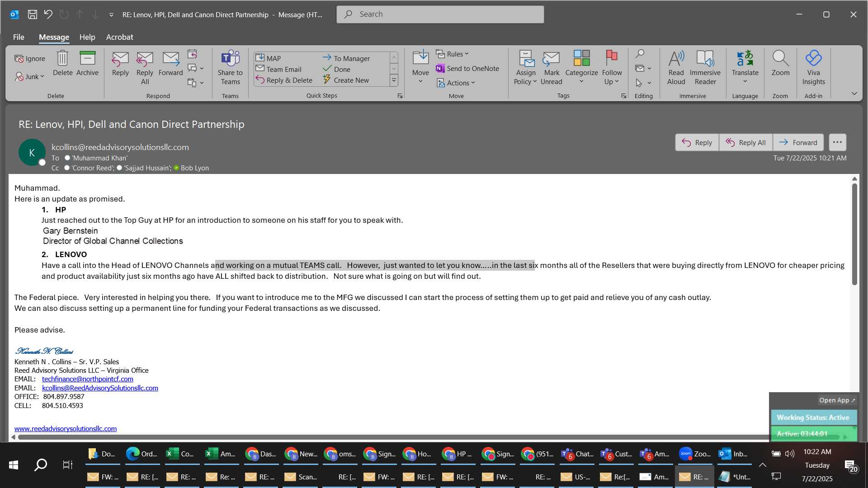
Task: Open Windows taskbar search
Action: pyautogui.click(x=41, y=465)
